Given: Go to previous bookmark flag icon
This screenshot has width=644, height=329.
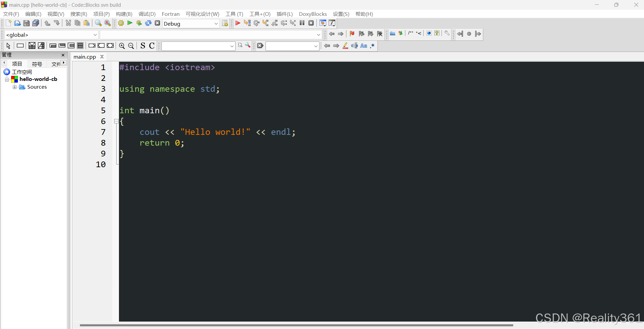Looking at the screenshot, I should click(361, 34).
